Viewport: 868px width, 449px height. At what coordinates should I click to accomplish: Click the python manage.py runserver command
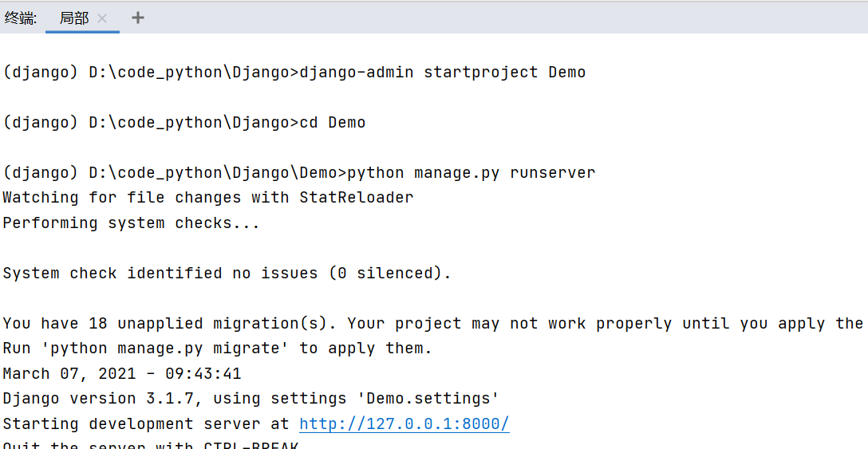pyautogui.click(x=471, y=173)
